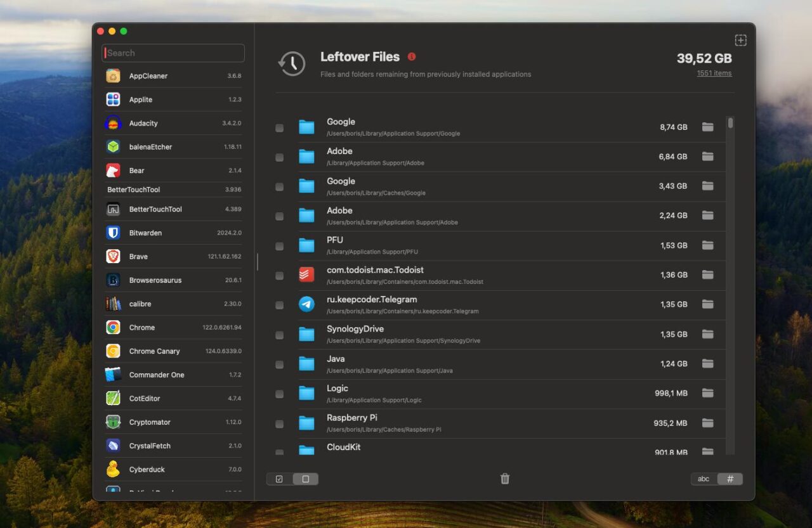The image size is (812, 528).
Task: Select the Brave lion icon
Action: [x=113, y=256]
